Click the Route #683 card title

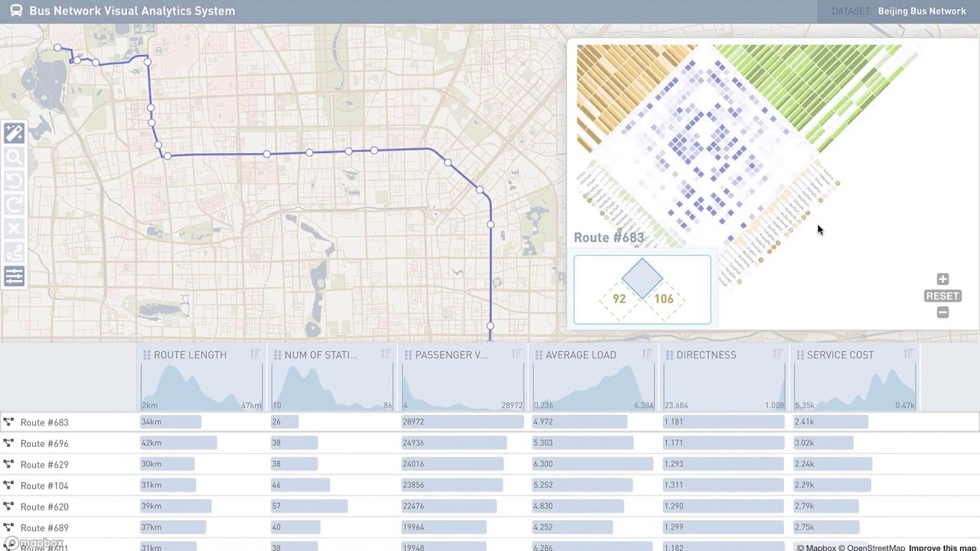click(x=609, y=237)
